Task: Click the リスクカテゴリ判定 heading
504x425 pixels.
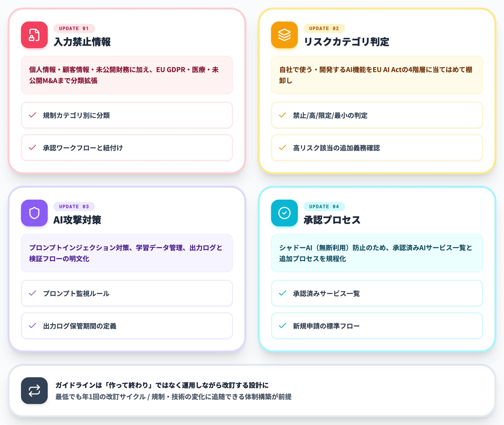Action: (x=346, y=42)
